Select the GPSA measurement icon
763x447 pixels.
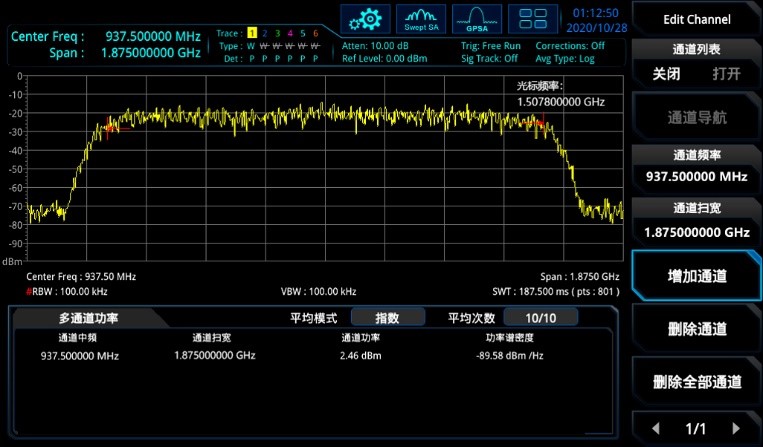pyautogui.click(x=477, y=19)
